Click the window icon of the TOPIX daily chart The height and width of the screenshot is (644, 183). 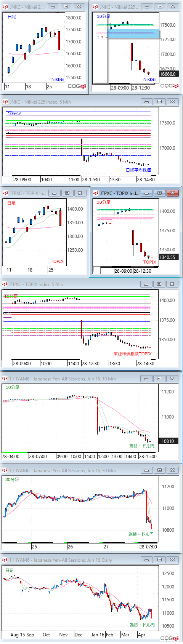(5, 193)
